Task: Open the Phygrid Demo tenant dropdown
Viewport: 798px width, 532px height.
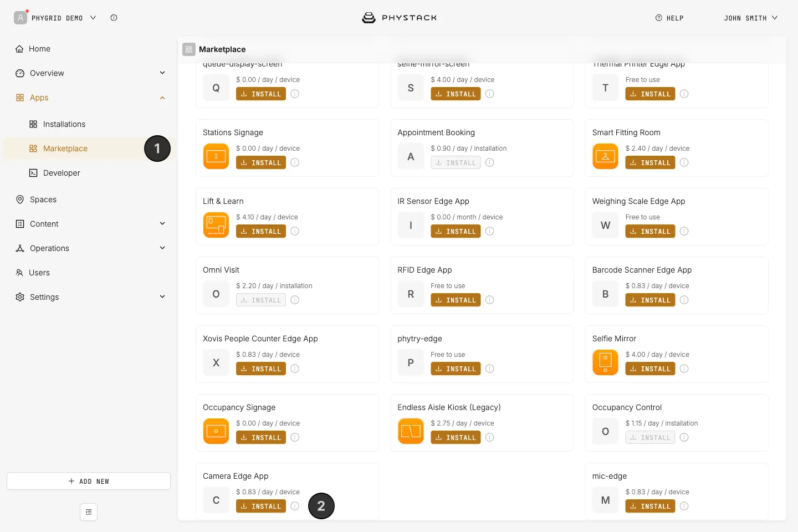Action: click(55, 18)
